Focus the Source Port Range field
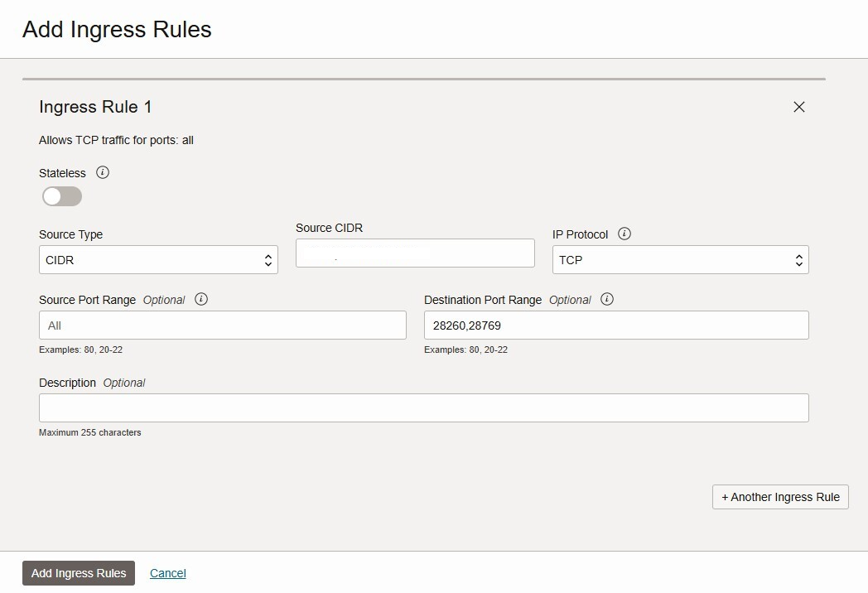Viewport: 868px width, 593px height. [x=222, y=325]
